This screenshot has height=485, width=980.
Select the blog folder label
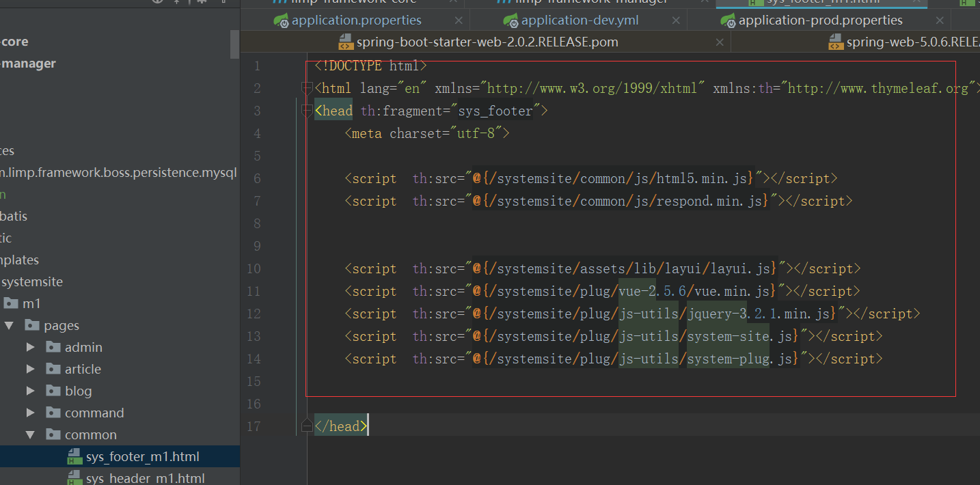(78, 391)
